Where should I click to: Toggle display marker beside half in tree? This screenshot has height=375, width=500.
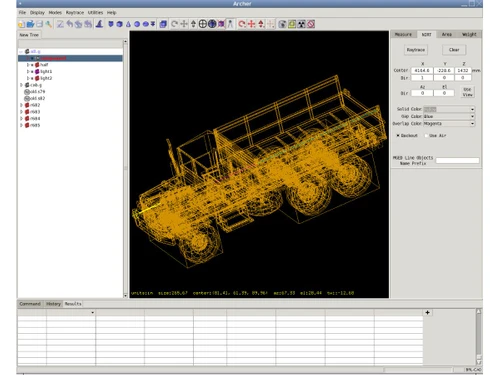tap(32, 65)
